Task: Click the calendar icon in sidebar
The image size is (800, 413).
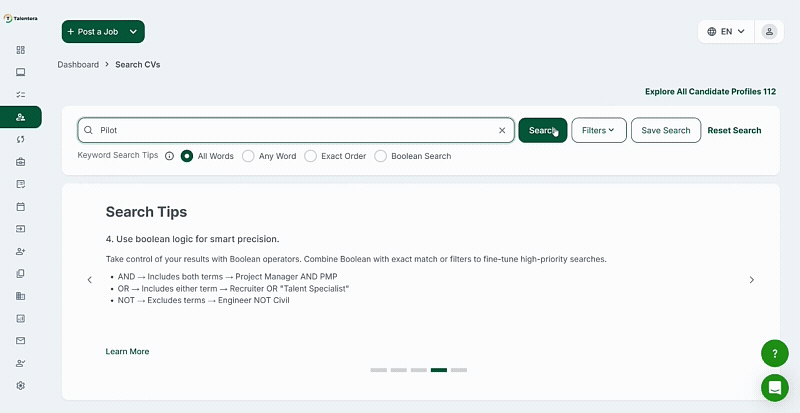Action: coord(20,207)
